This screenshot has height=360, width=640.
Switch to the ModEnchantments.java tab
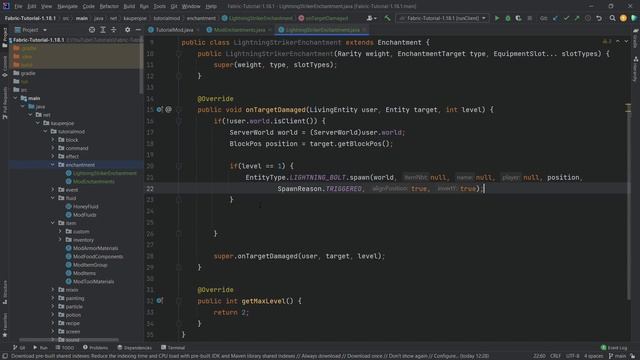239,30
